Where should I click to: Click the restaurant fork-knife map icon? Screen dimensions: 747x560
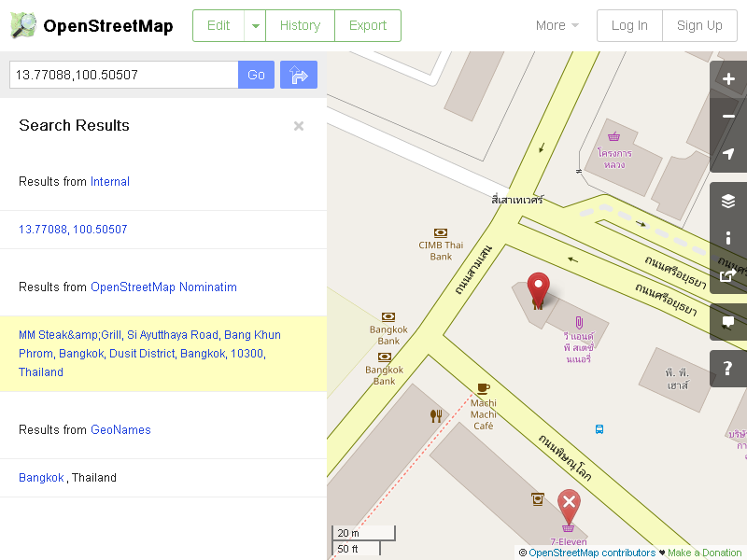click(436, 416)
